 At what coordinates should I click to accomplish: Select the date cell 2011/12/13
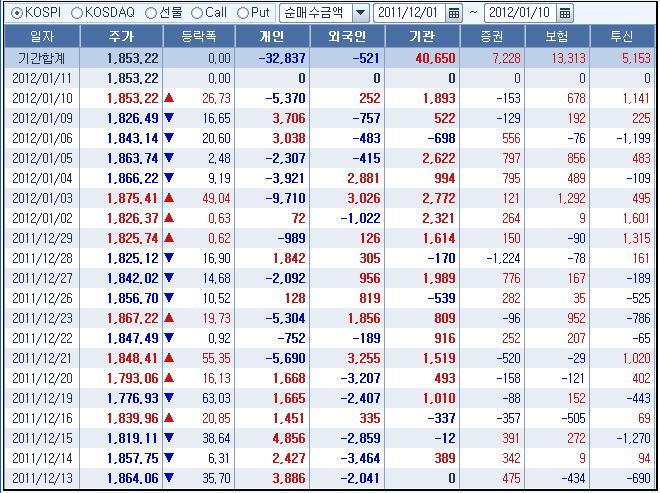[x=42, y=478]
